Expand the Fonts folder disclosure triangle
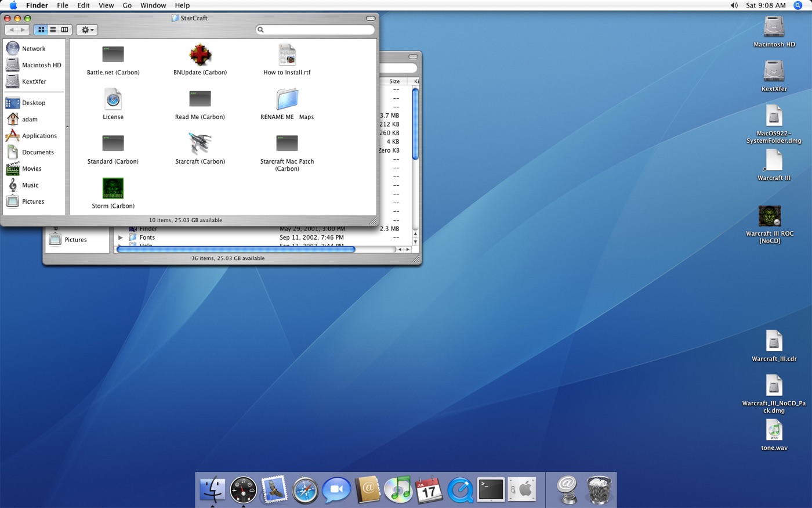The height and width of the screenshot is (508, 812). (x=120, y=237)
